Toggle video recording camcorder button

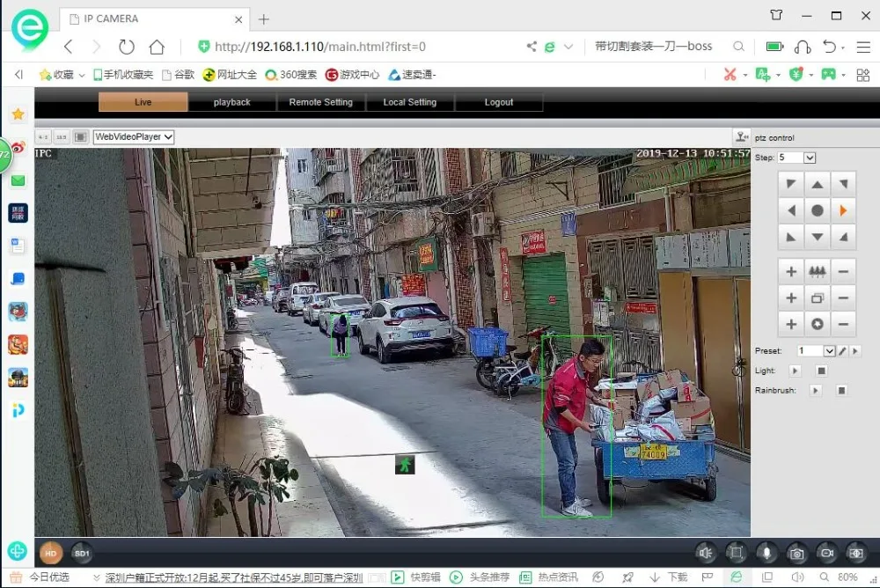[x=826, y=553]
